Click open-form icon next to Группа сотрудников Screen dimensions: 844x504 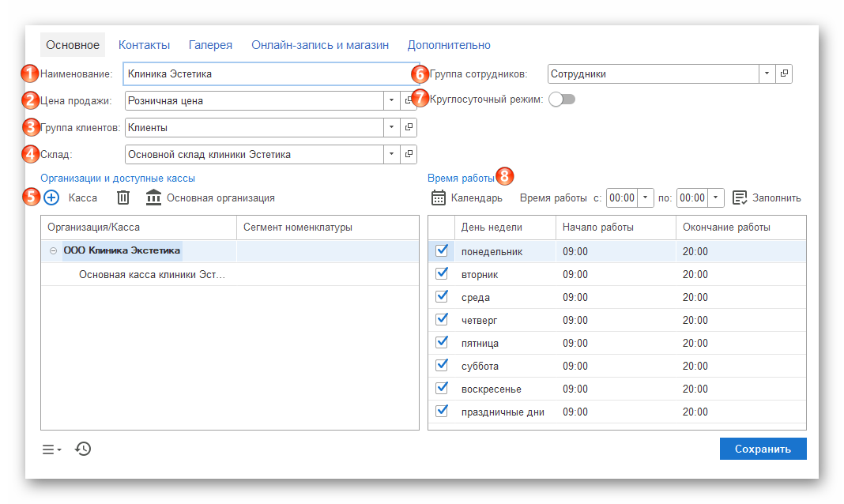(x=784, y=73)
